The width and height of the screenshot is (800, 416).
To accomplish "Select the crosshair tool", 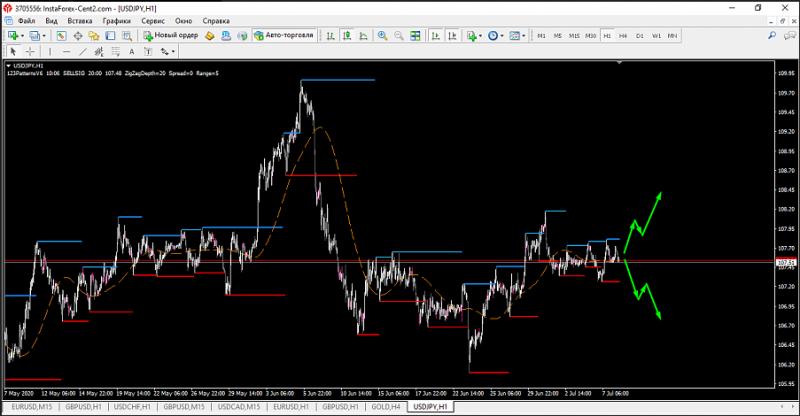I will [x=30, y=52].
